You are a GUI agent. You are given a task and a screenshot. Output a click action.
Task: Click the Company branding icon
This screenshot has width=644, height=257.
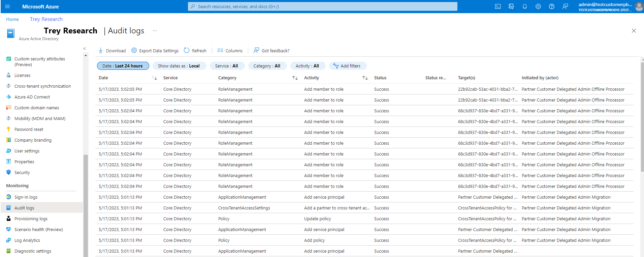pos(9,140)
